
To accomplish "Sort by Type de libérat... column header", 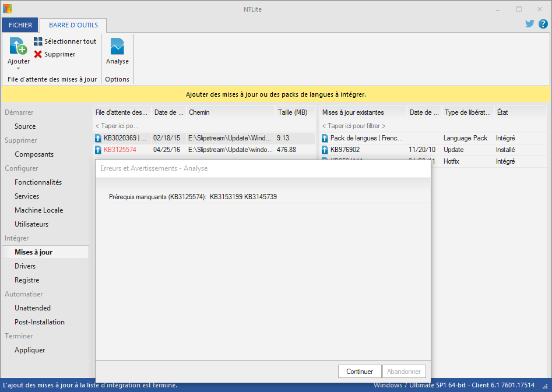I will click(x=467, y=112).
